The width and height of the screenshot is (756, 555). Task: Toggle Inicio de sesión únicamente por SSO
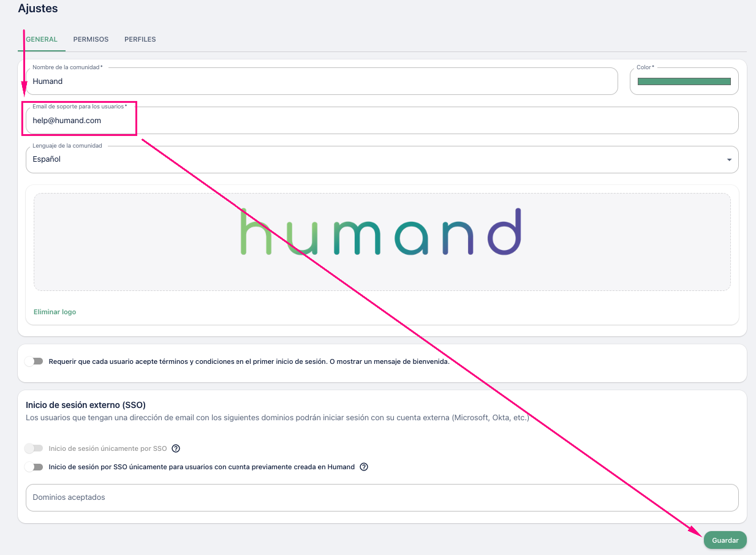click(x=34, y=448)
